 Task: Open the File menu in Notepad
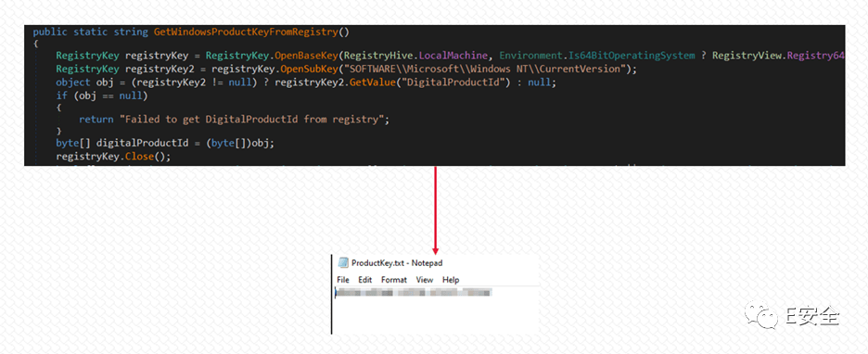(x=343, y=280)
